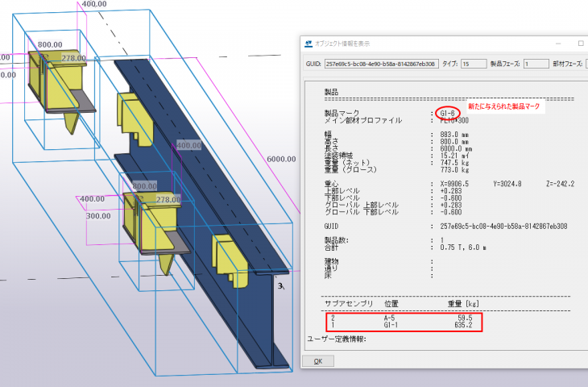Click the gross weight value 773.0 kg
Image resolution: width=588 pixels, height=387 pixels.
tap(454, 169)
